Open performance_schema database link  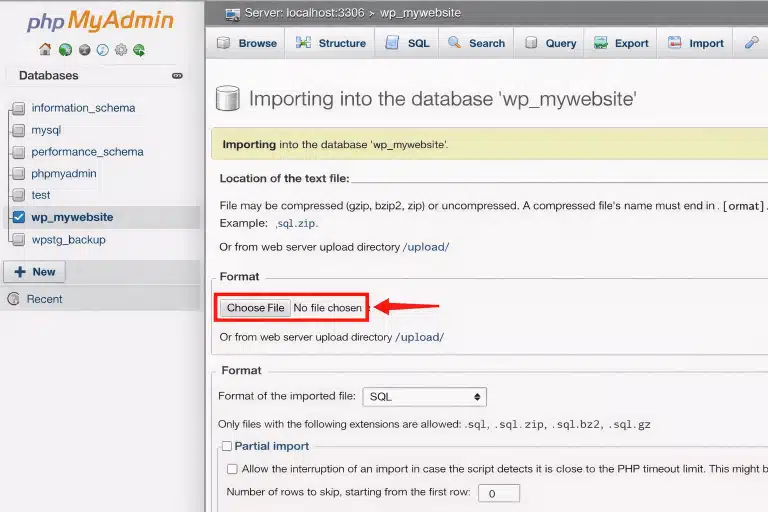coord(87,152)
